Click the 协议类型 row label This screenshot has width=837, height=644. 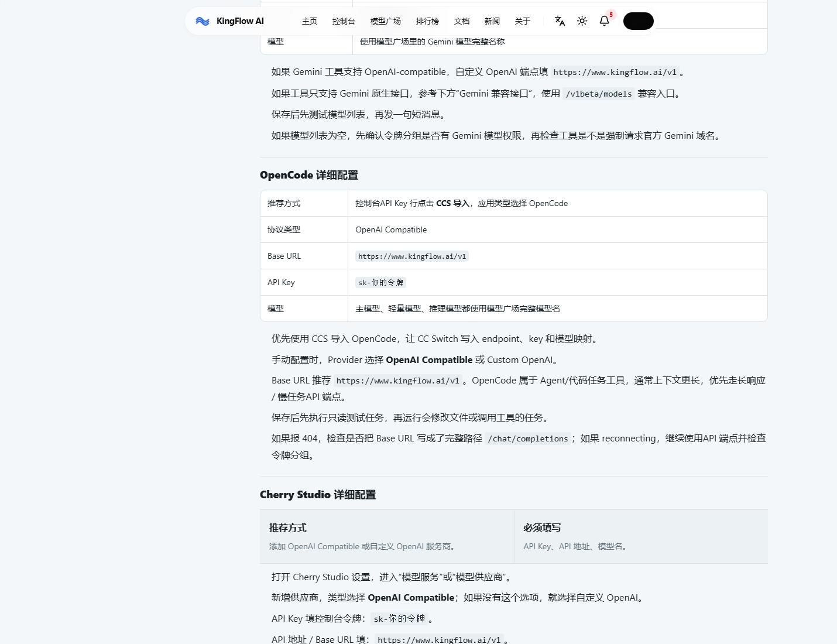point(284,229)
